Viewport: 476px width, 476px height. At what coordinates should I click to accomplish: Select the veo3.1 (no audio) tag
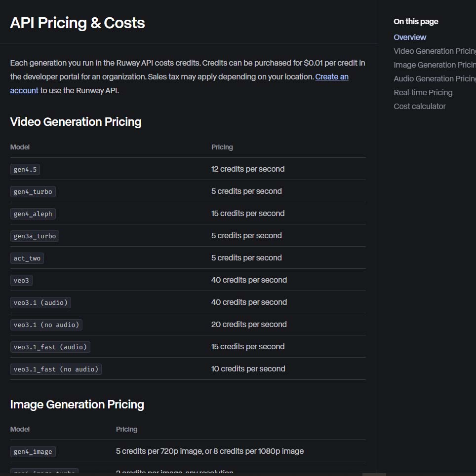(46, 325)
